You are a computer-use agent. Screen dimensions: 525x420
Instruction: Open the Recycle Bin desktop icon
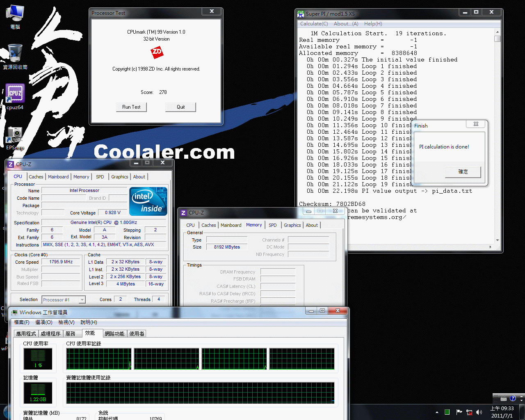pos(15,53)
